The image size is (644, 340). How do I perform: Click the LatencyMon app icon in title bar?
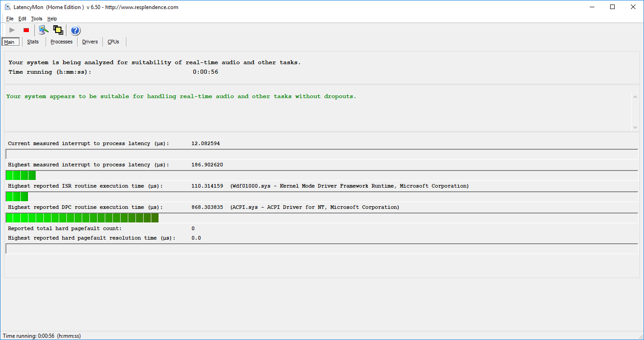[8, 7]
